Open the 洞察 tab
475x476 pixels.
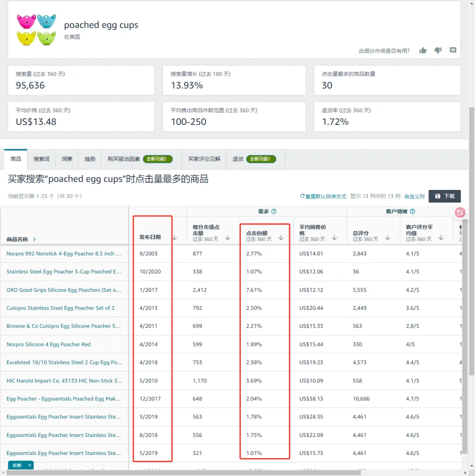pos(67,159)
